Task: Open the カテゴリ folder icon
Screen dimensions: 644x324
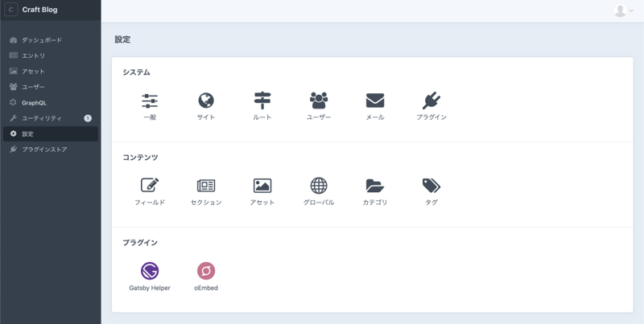Action: (375, 187)
